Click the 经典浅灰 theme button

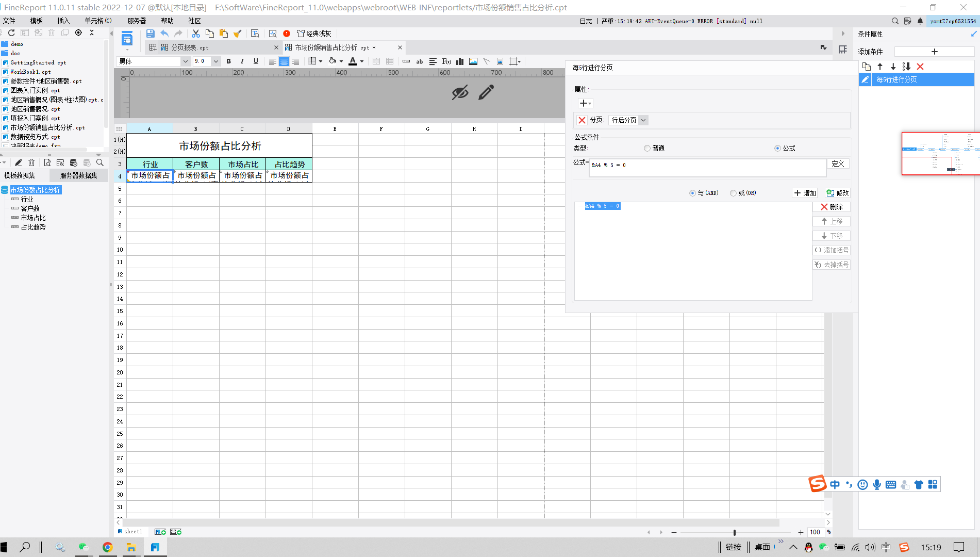[x=314, y=34]
